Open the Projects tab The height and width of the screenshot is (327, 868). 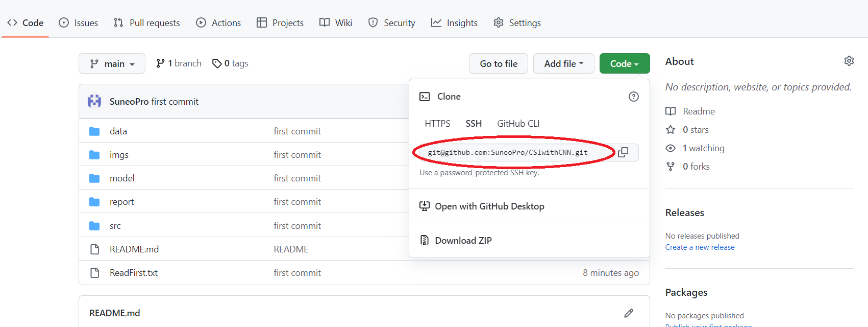coord(280,22)
